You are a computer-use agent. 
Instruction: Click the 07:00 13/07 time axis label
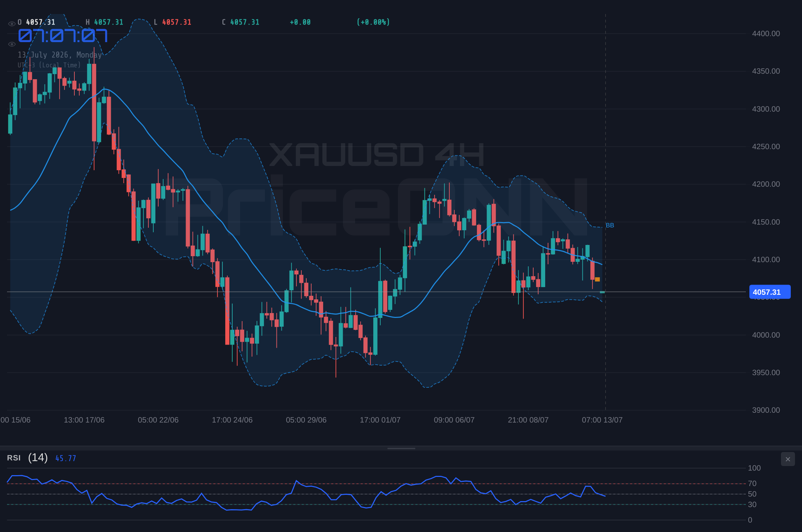click(x=602, y=420)
